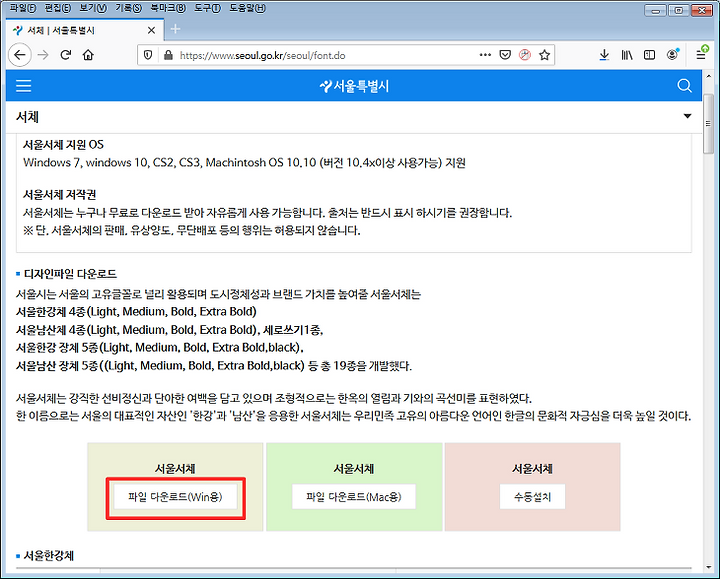Minimize the browser window

(656, 11)
